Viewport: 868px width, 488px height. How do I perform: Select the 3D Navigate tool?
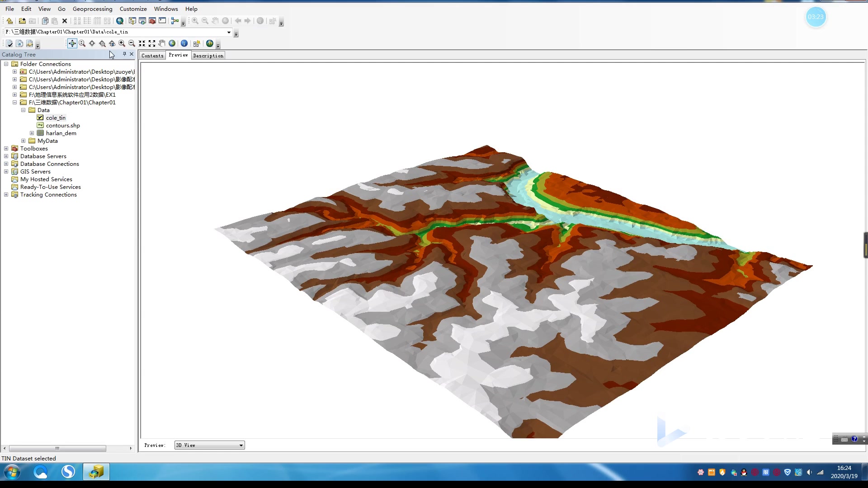(x=72, y=43)
